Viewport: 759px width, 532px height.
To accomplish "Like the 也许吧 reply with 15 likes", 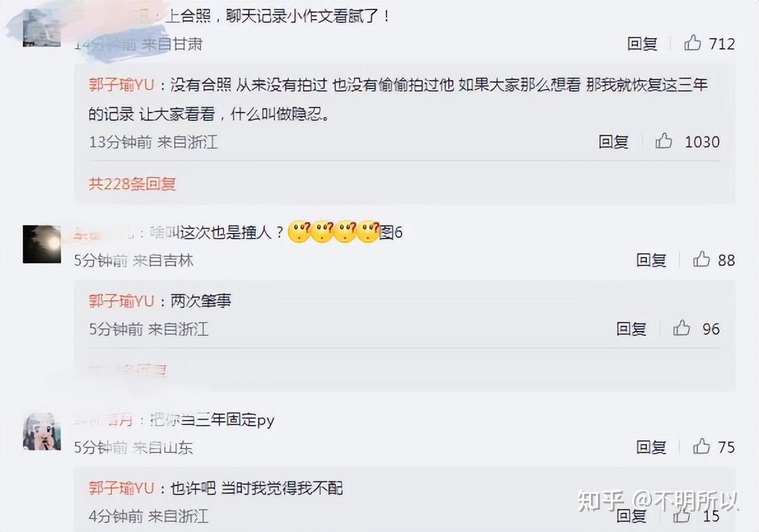I will [x=681, y=515].
